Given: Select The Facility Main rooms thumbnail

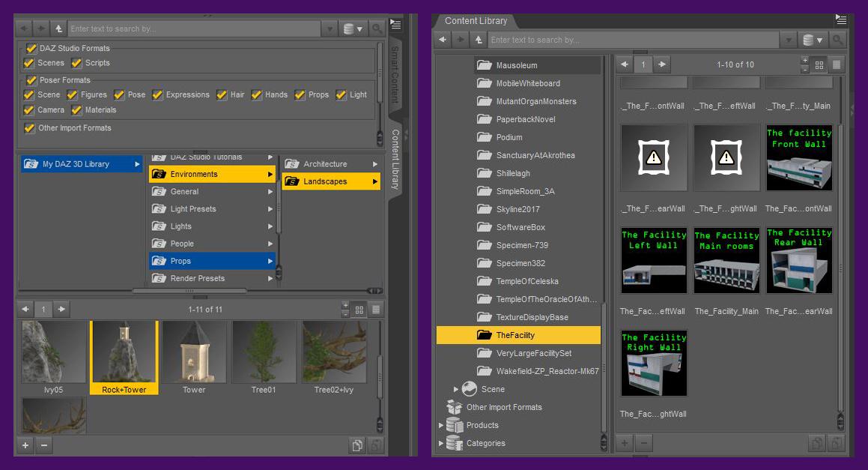Looking at the screenshot, I should 726,261.
